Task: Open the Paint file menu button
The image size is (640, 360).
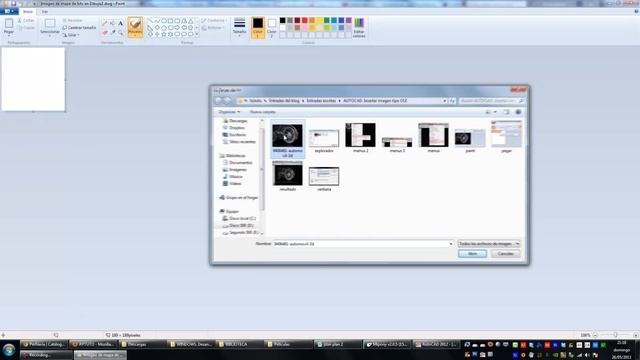Action: click(9, 11)
